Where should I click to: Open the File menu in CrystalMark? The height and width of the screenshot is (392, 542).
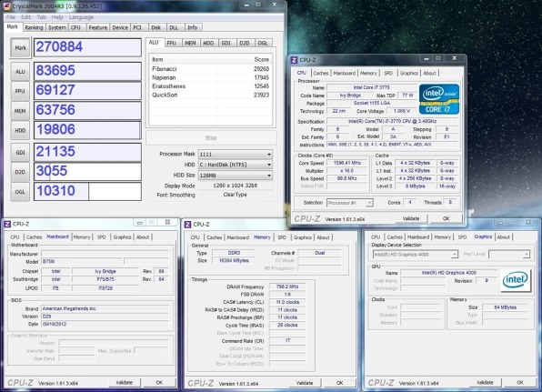click(x=11, y=17)
